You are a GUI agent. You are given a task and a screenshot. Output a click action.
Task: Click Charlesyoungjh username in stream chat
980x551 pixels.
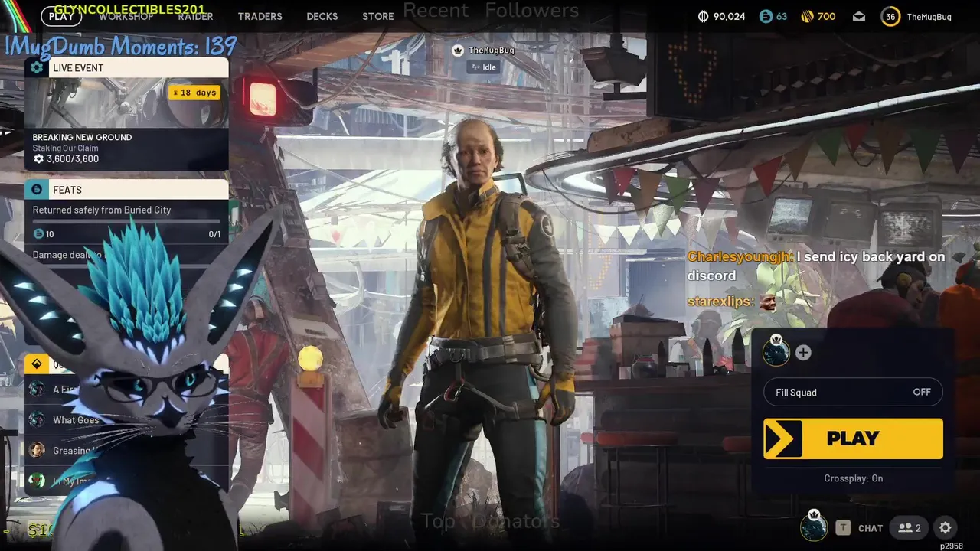click(740, 257)
